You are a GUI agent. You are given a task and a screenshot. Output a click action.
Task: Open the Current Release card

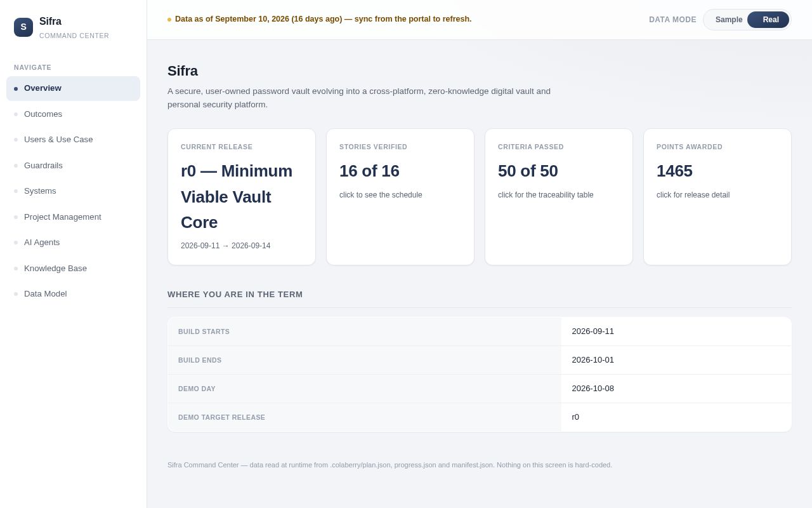pos(242,197)
